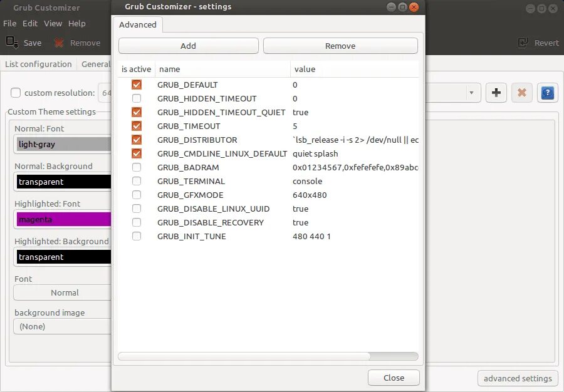Screen dimensions: 564x392
Task: Click the plus icon to add theme
Action: (x=496, y=93)
